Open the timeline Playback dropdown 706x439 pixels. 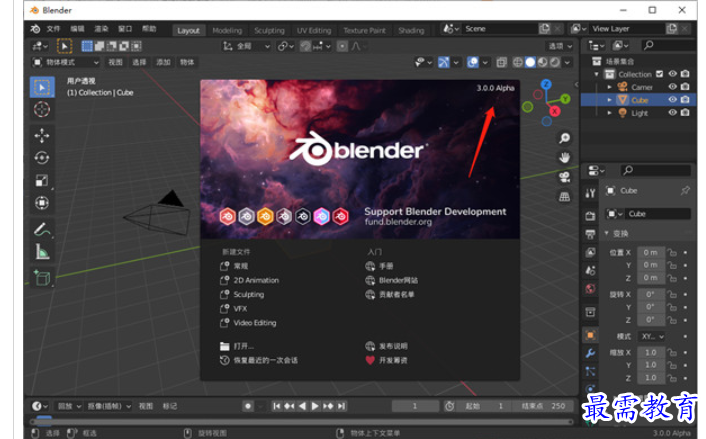[69, 406]
